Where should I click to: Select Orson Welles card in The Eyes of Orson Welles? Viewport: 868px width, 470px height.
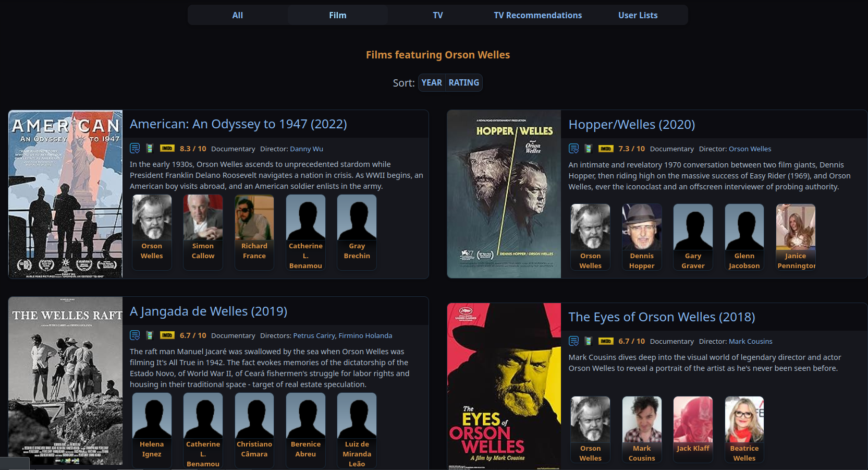coord(591,429)
